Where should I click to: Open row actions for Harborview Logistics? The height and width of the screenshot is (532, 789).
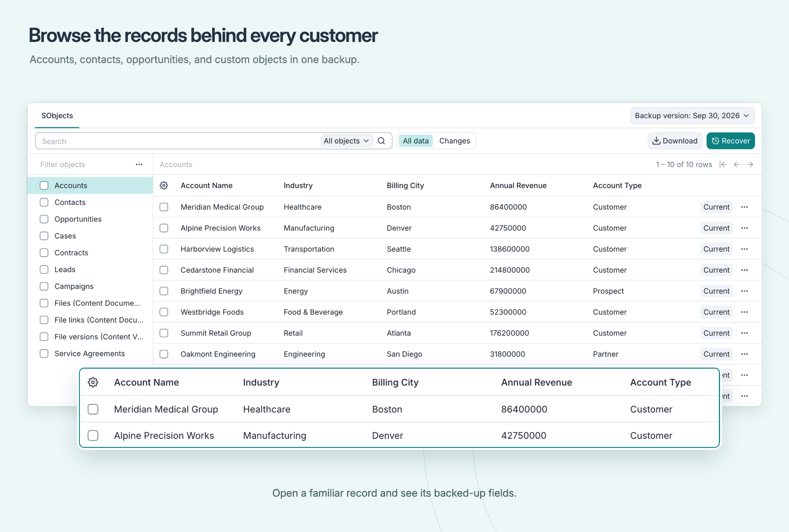[x=744, y=249]
